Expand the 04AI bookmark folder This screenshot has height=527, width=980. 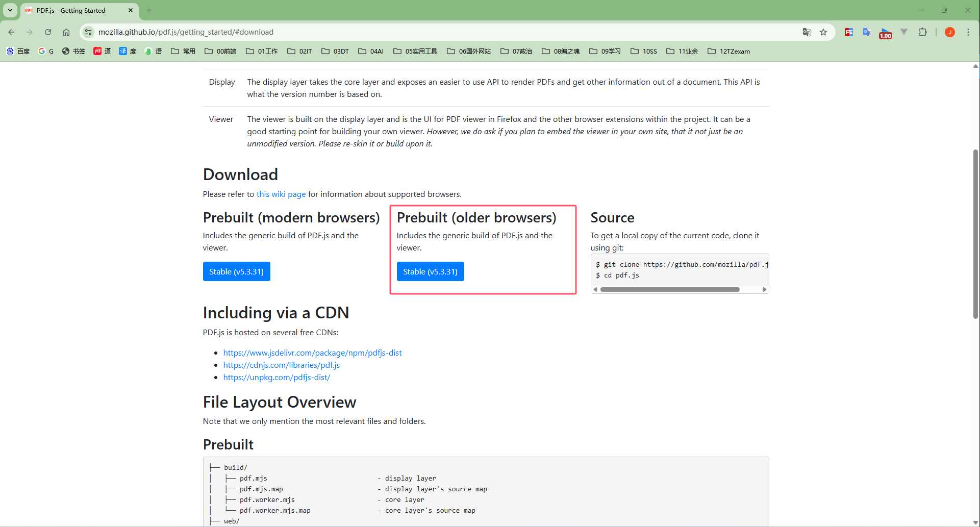coord(371,51)
